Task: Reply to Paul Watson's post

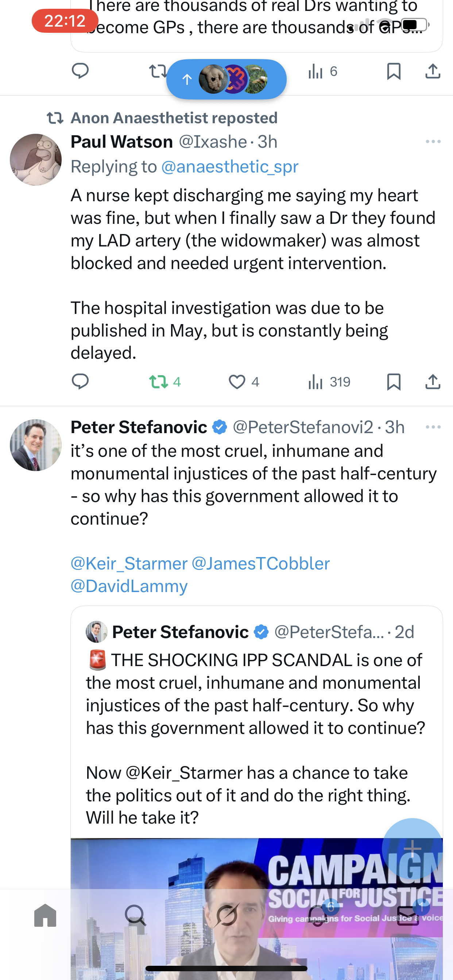Action: [80, 382]
